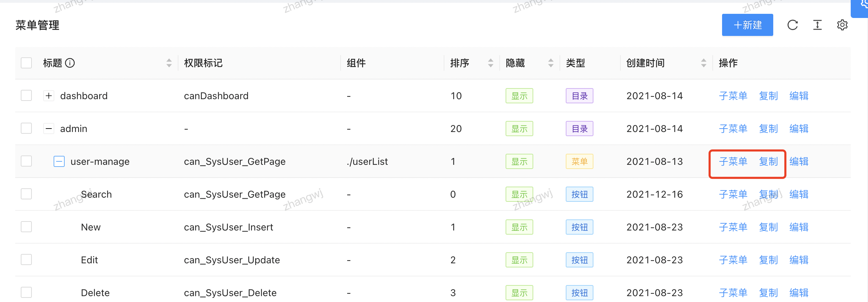Click the 2021-08-13 date cell
Screen dimensions: 868x302
coord(655,161)
